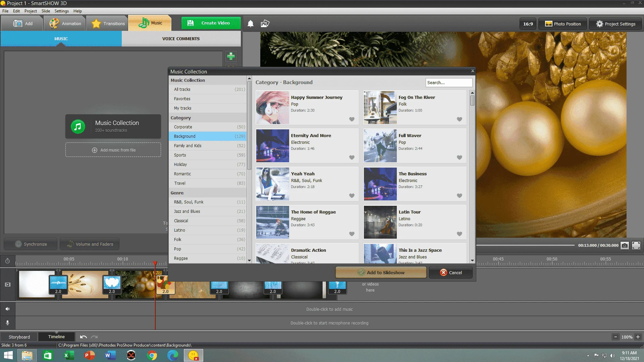This screenshot has height=362, width=644.
Task: Open the image export icon beside bell
Action: [265, 23]
